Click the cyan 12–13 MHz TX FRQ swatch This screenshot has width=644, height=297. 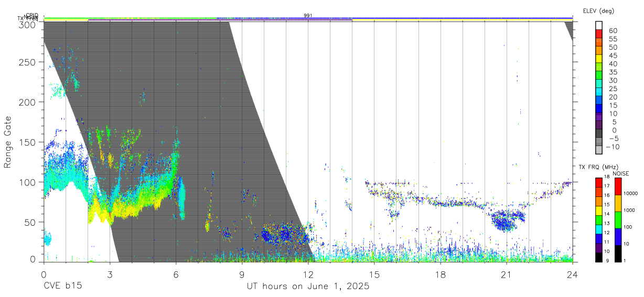pyautogui.click(x=598, y=229)
